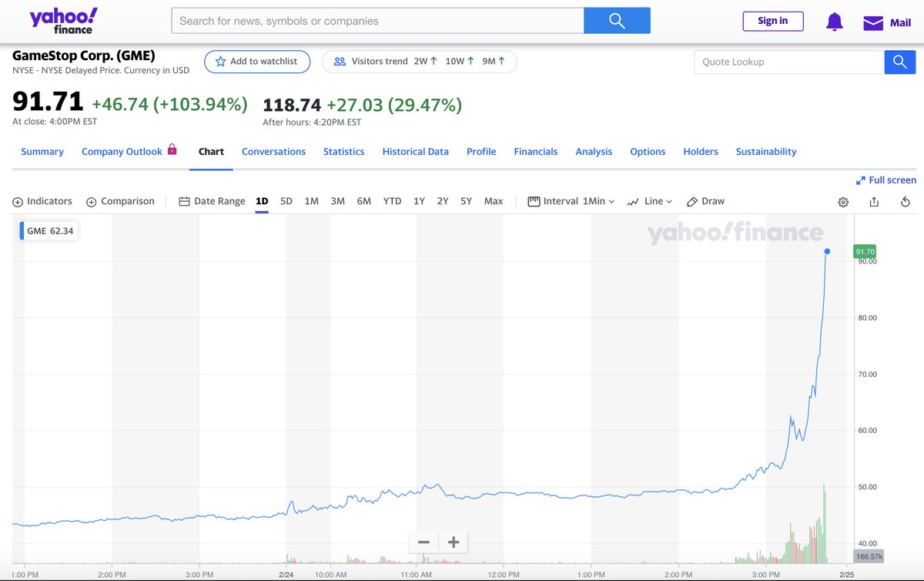
Task: Select the 5D range
Action: pyautogui.click(x=286, y=201)
